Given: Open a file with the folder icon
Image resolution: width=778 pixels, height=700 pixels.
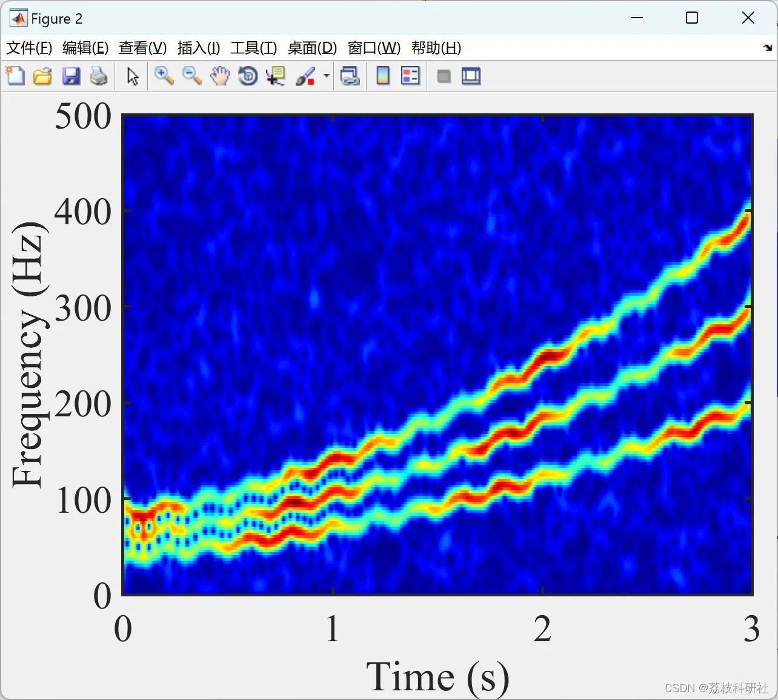Looking at the screenshot, I should (x=43, y=76).
